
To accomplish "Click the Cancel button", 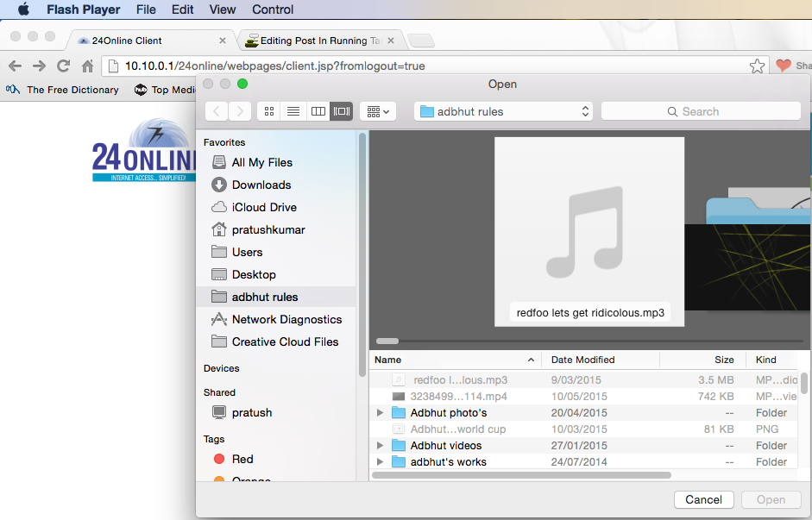I will point(703,499).
